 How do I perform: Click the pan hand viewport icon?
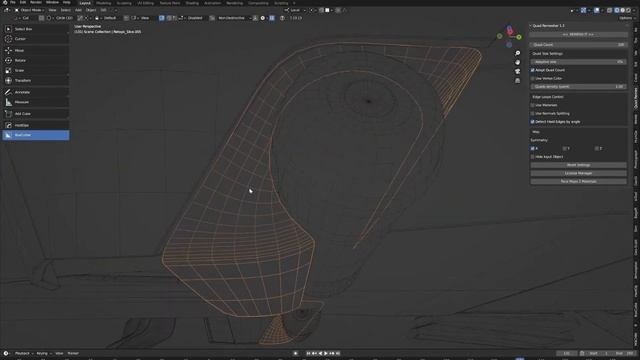point(518,62)
